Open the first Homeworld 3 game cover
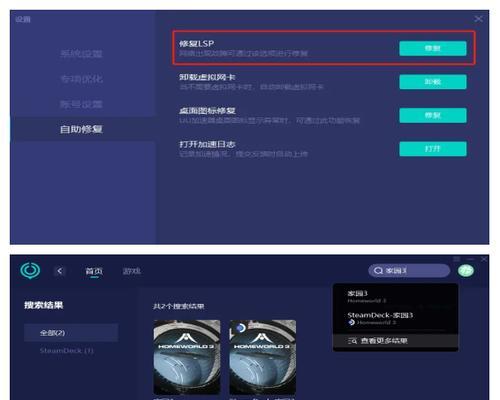500x400 pixels. pyautogui.click(x=187, y=357)
